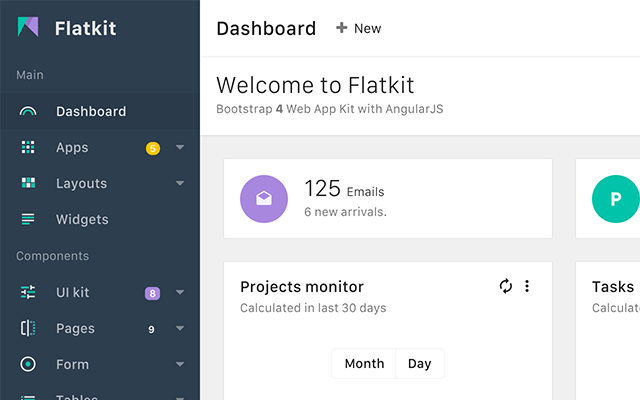
Task: Switch chart to Day view
Action: point(420,364)
